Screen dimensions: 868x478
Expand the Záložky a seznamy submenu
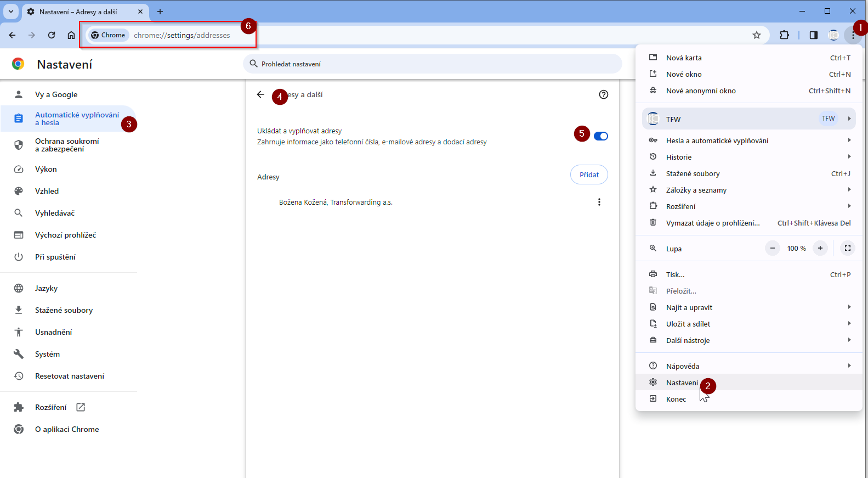click(x=748, y=190)
